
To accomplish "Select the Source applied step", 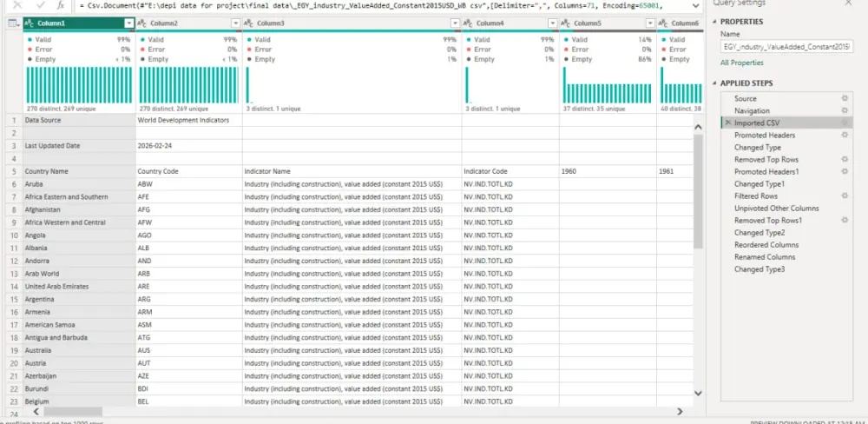I will click(x=745, y=98).
